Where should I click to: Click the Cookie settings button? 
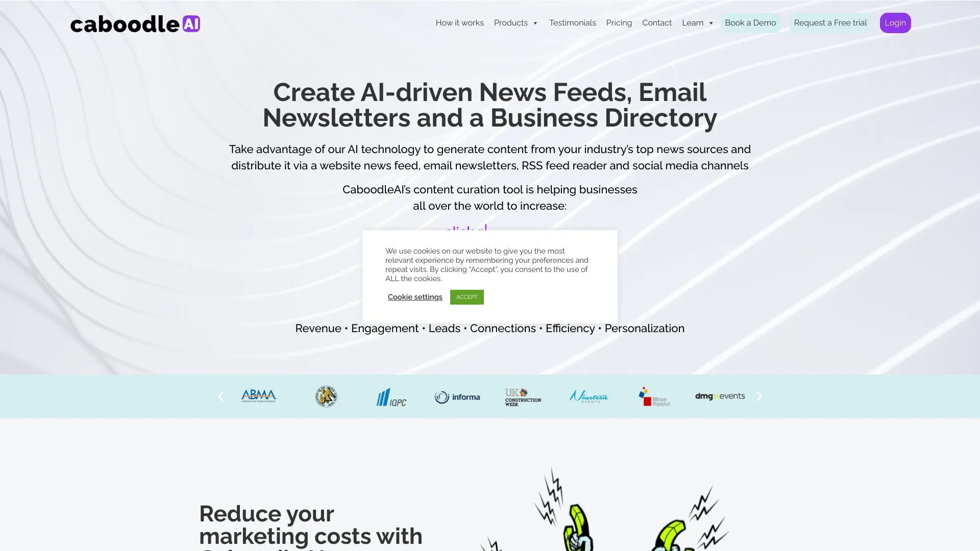coord(414,297)
